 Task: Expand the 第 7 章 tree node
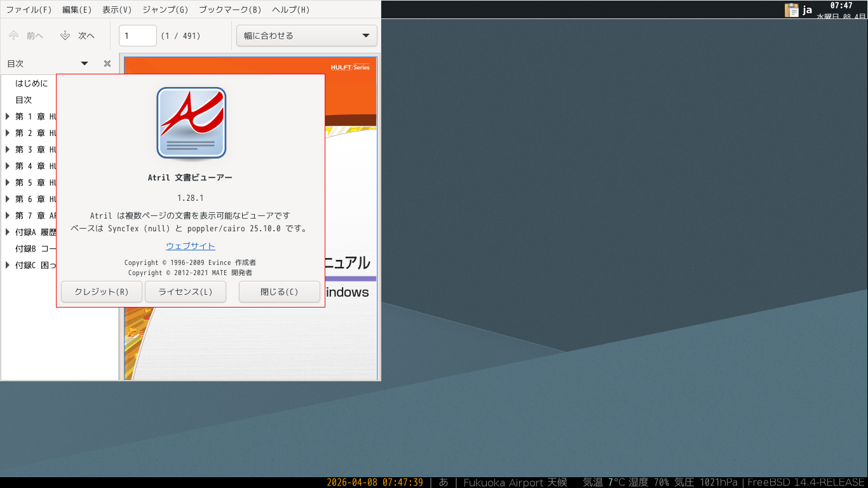pyautogui.click(x=8, y=215)
